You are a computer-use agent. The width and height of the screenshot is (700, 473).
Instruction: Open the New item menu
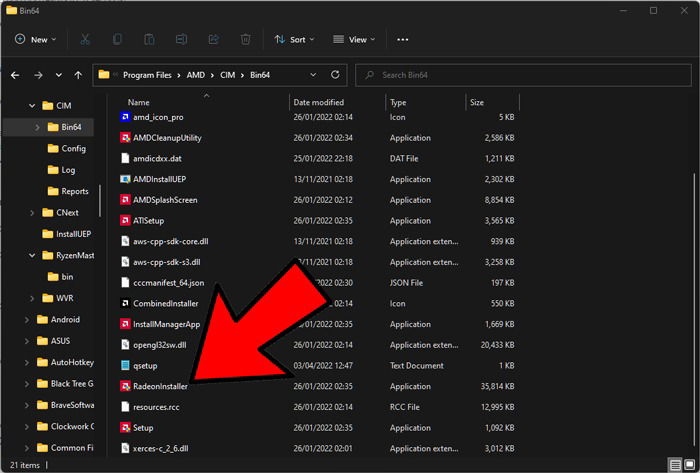click(35, 39)
